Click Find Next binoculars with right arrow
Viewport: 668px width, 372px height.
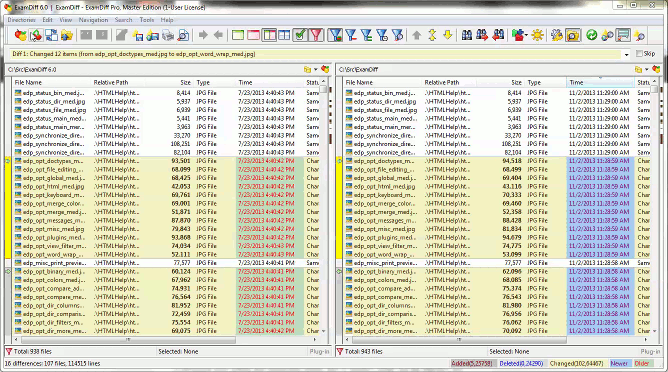[x=482, y=35]
